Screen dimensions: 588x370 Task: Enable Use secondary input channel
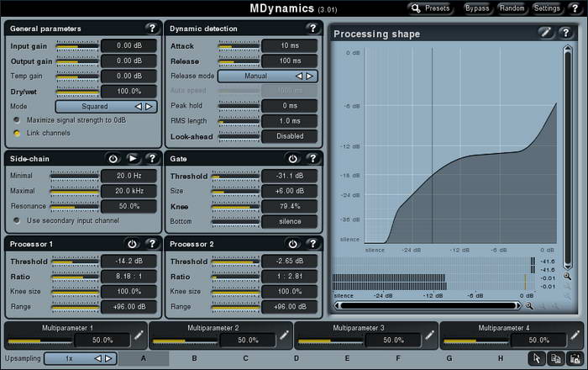click(17, 220)
